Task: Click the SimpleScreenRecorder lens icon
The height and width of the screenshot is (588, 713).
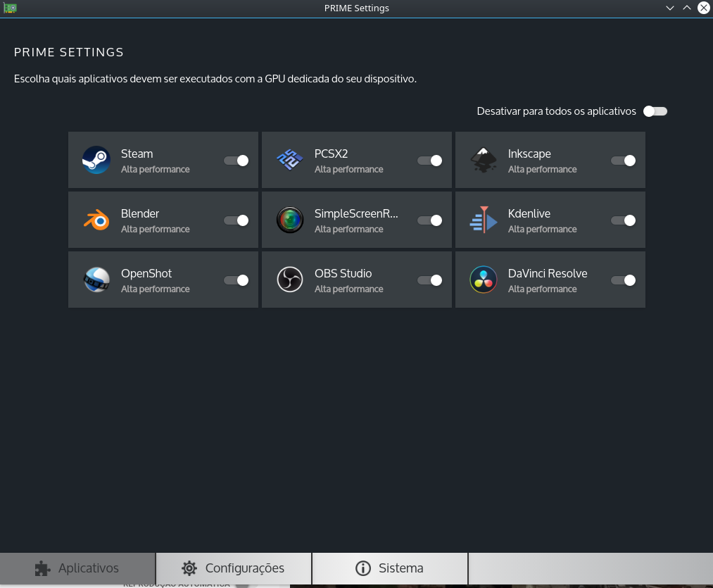Action: (290, 220)
